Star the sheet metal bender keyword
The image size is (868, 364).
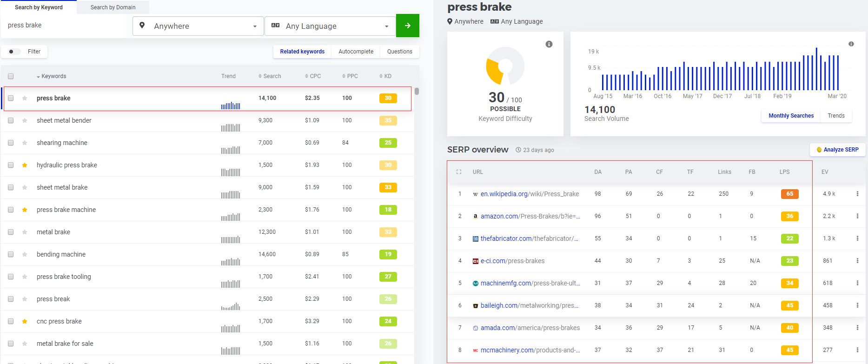25,120
